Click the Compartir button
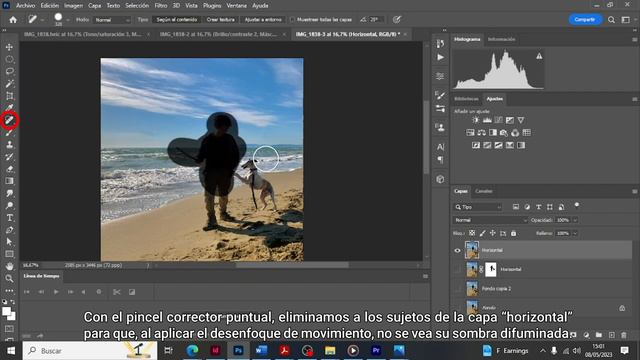Image resolution: width=640 pixels, height=360 pixels. (x=584, y=20)
